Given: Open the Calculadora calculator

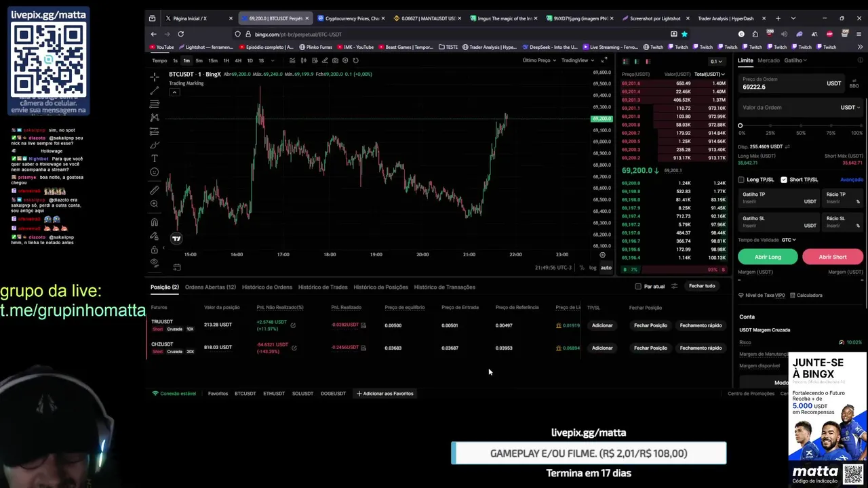Looking at the screenshot, I should coord(806,296).
